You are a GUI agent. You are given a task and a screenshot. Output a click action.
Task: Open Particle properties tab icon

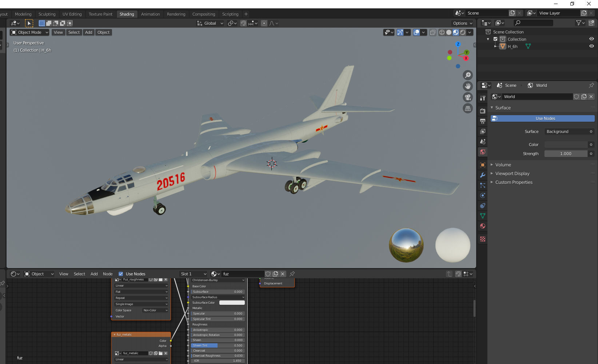pos(483,185)
